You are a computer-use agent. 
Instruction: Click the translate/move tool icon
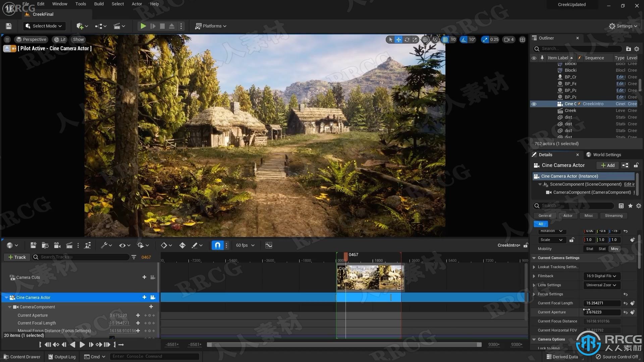(398, 39)
